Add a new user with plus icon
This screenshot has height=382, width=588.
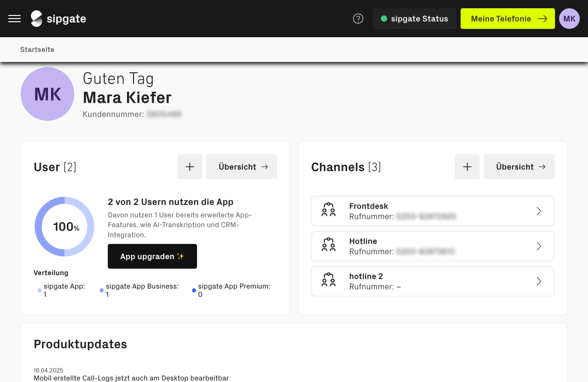pos(190,167)
